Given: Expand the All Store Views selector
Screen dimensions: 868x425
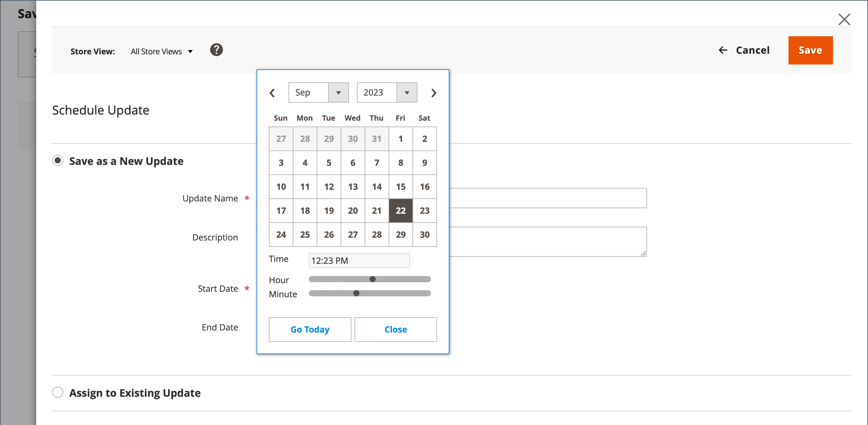Looking at the screenshot, I should click(x=161, y=52).
